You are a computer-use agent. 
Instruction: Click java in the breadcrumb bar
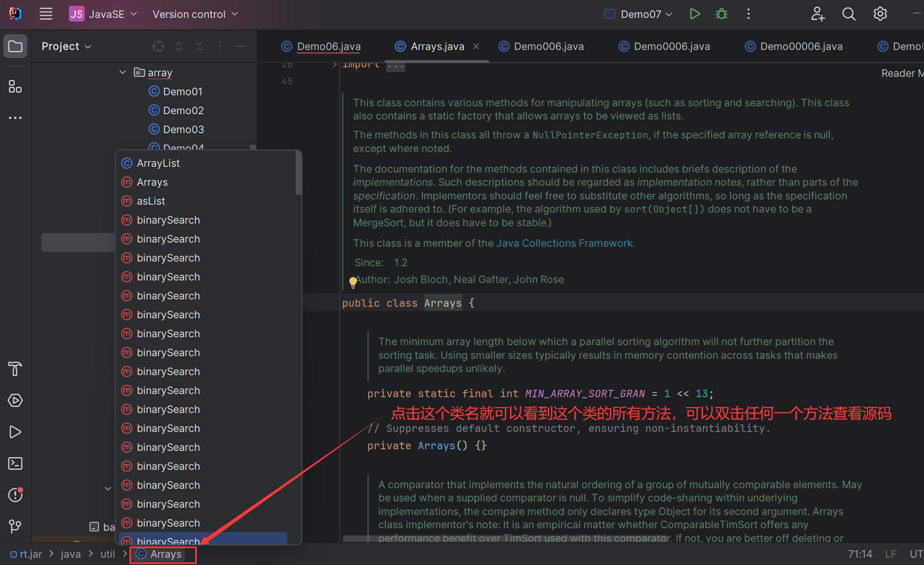point(71,554)
